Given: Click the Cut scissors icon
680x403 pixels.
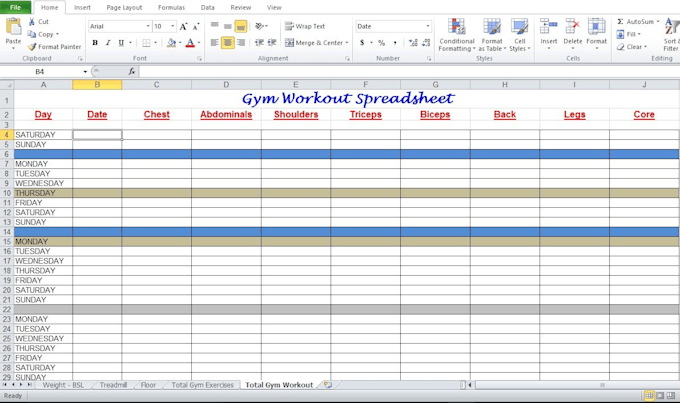Looking at the screenshot, I should tap(32, 22).
